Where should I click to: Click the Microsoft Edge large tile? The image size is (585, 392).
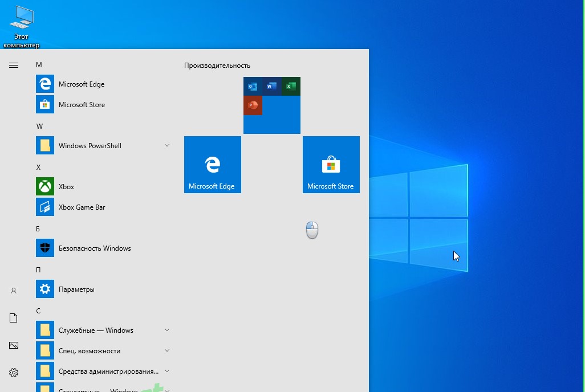pos(213,165)
